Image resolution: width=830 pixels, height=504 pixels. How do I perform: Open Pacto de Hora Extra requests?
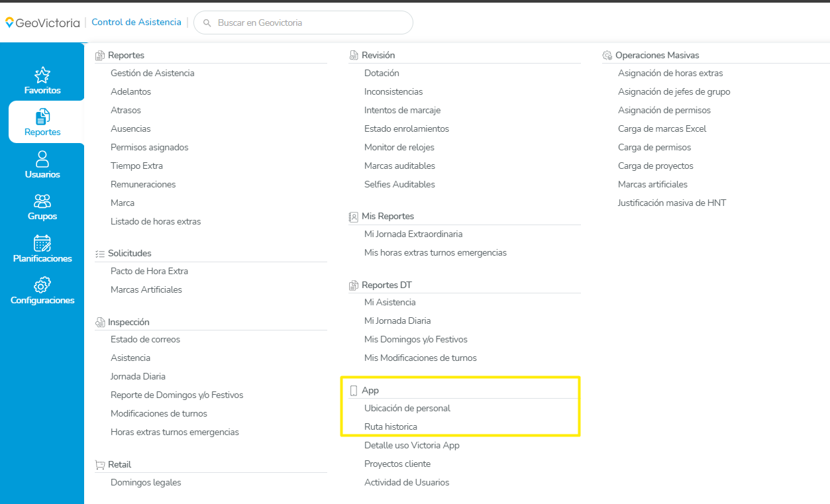point(149,272)
